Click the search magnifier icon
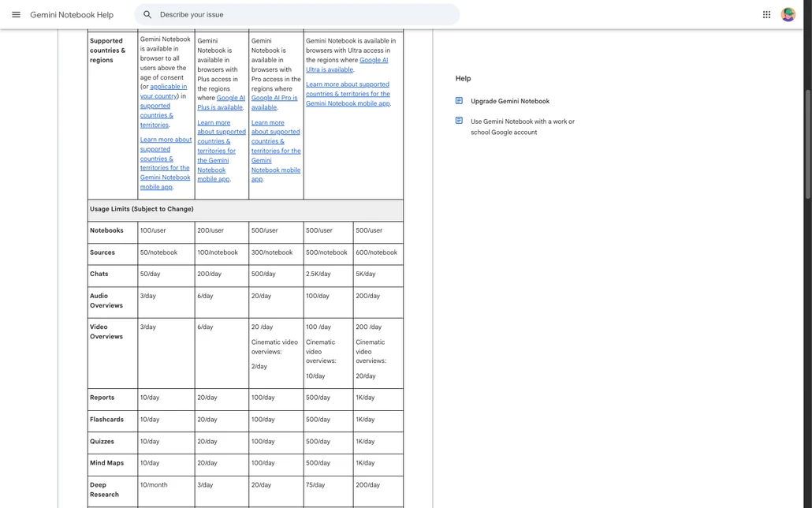The image size is (812, 508). pos(147,14)
